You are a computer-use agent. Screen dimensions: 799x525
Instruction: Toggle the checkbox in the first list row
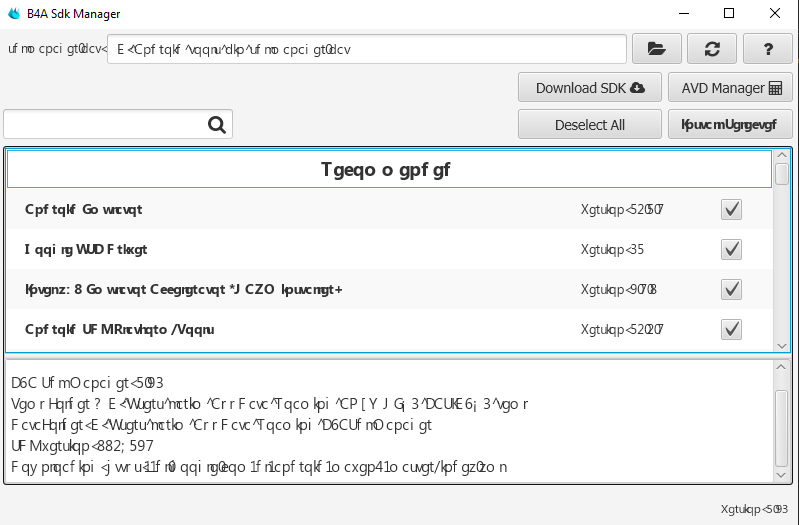click(731, 209)
